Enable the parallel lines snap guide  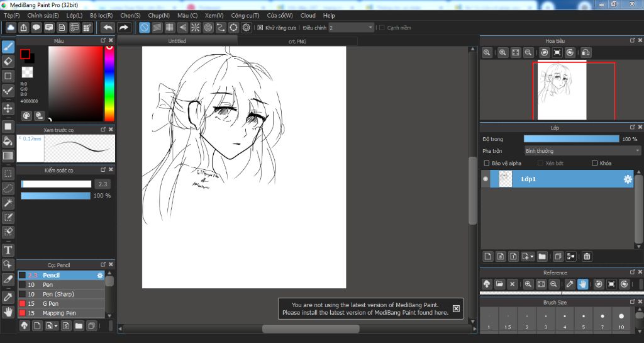point(157,28)
